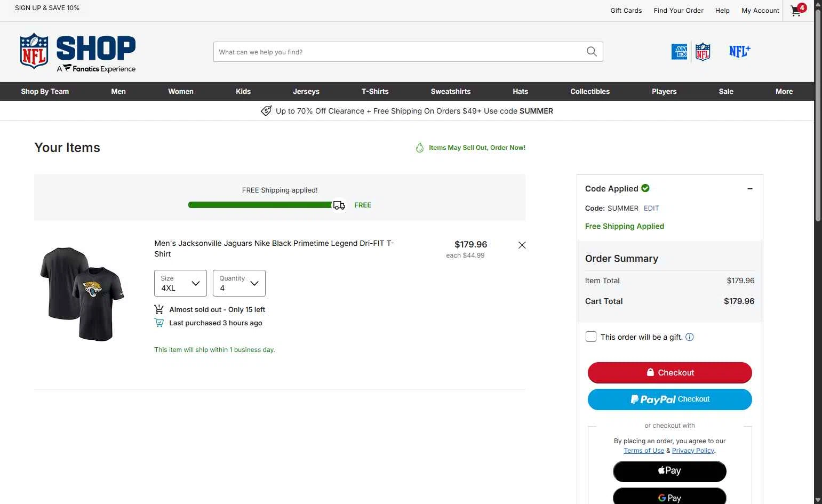Go to NFL Shop home logo
Screen dimensions: 822x504
point(78,52)
